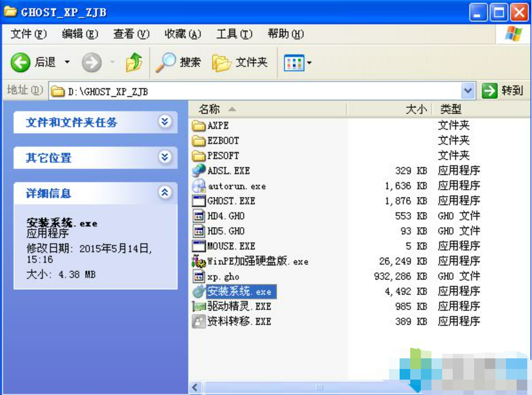Select the ADSL.EXE file icon
The image size is (532, 395).
pos(199,170)
